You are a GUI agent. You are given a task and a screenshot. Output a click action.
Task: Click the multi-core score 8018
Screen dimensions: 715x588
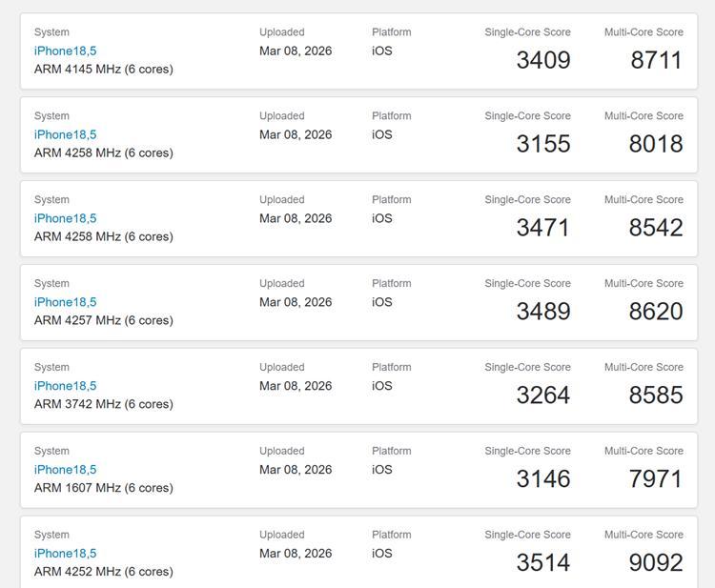[656, 144]
